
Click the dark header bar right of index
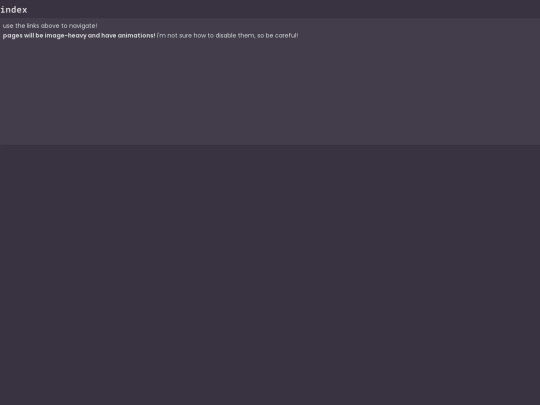[284, 9]
